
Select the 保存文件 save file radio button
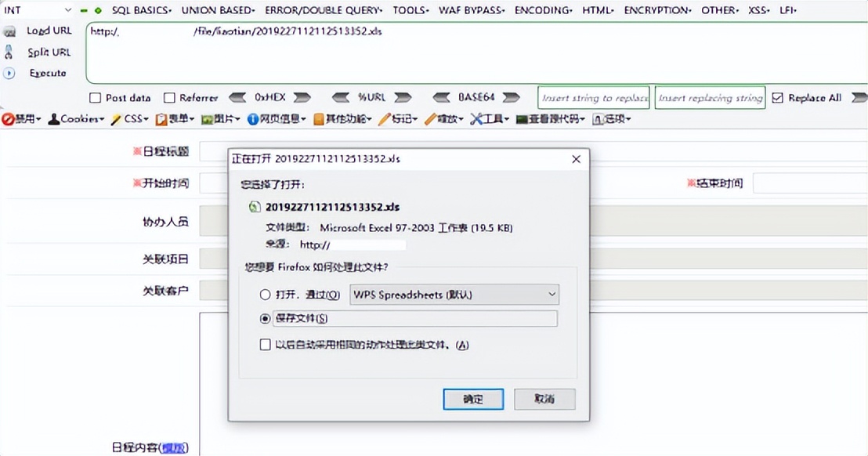tap(265, 319)
